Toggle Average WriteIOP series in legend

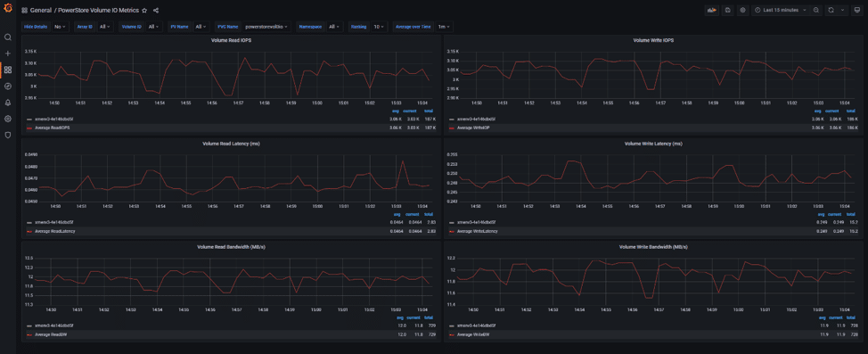coord(474,128)
